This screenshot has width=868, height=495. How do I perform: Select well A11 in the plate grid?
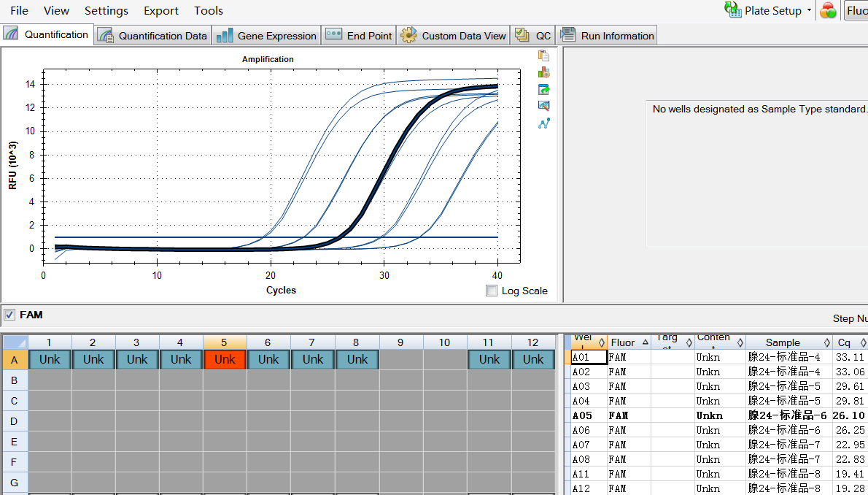(489, 360)
